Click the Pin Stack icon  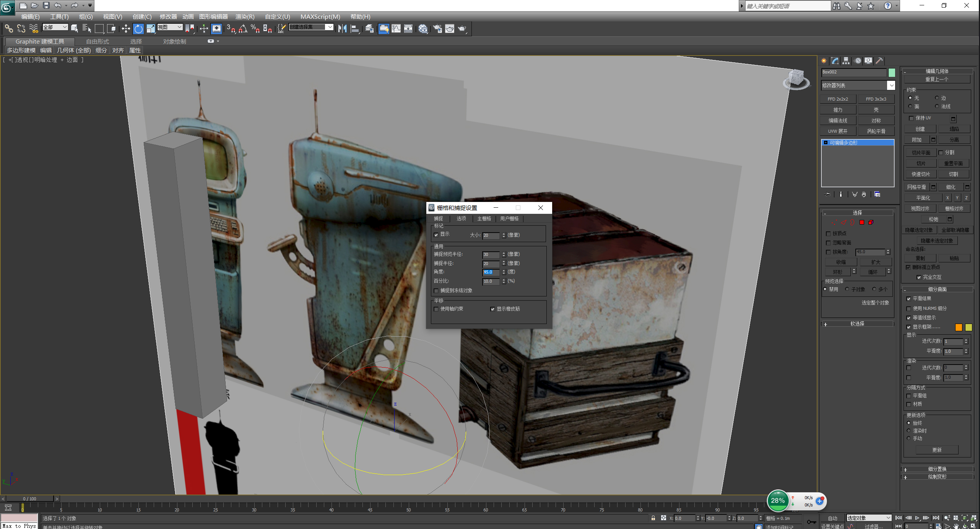827,194
